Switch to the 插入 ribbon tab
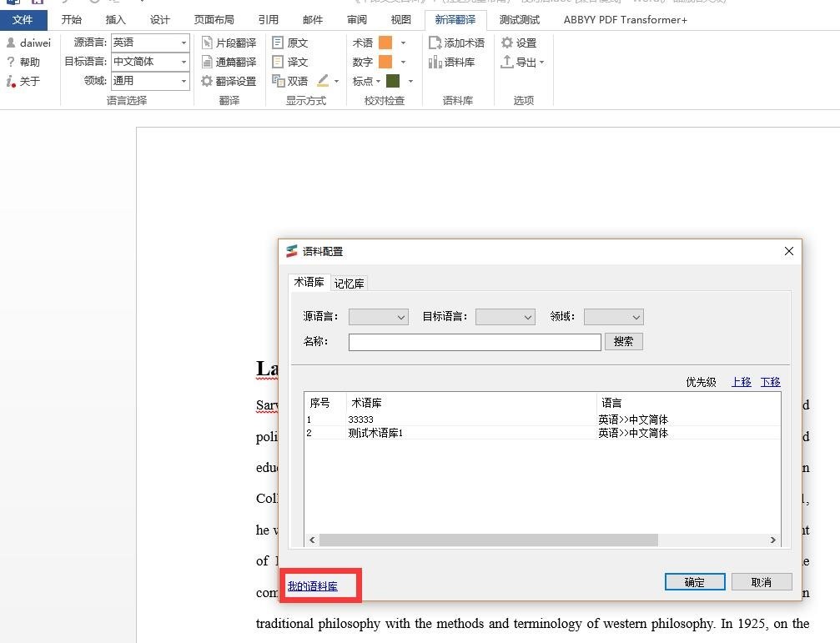840x643 pixels. pyautogui.click(x=115, y=20)
